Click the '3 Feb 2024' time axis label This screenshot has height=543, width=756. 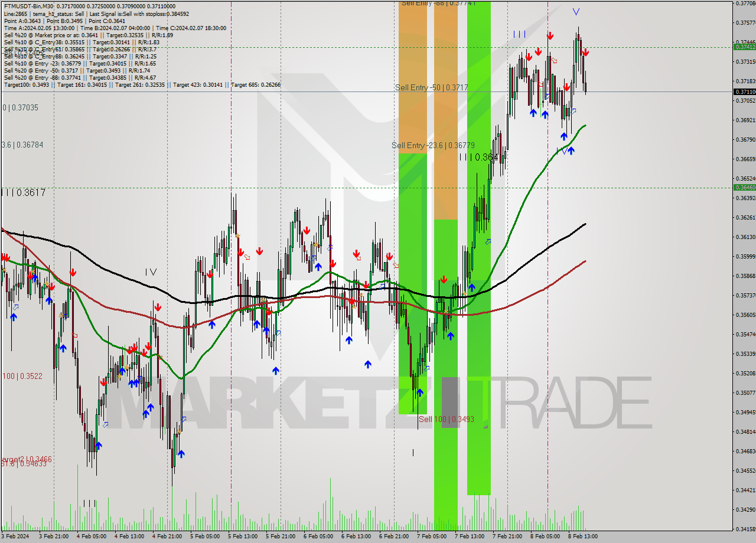point(15,537)
